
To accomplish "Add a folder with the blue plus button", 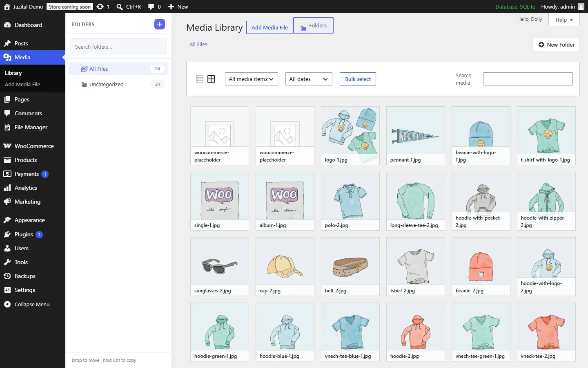I will point(160,24).
